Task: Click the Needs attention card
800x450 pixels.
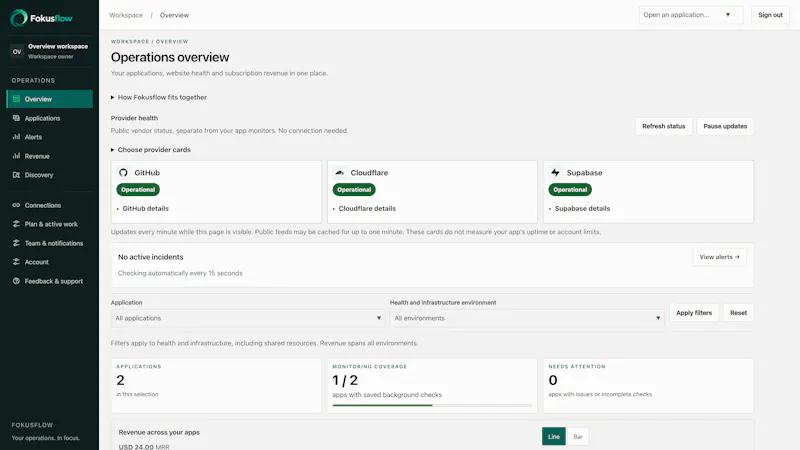Action: pos(648,385)
